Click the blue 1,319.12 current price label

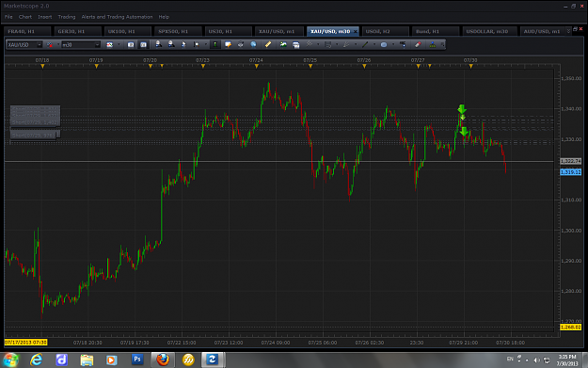[570, 172]
